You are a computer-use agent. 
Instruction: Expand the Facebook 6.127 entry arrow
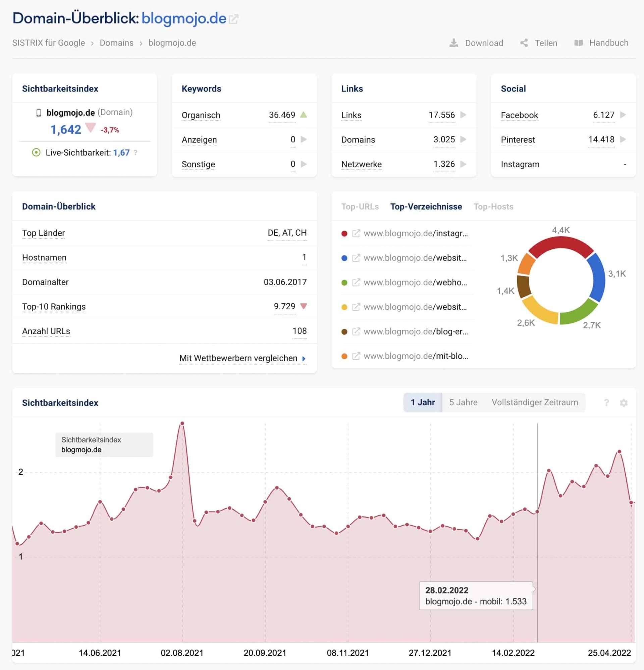[x=625, y=115]
